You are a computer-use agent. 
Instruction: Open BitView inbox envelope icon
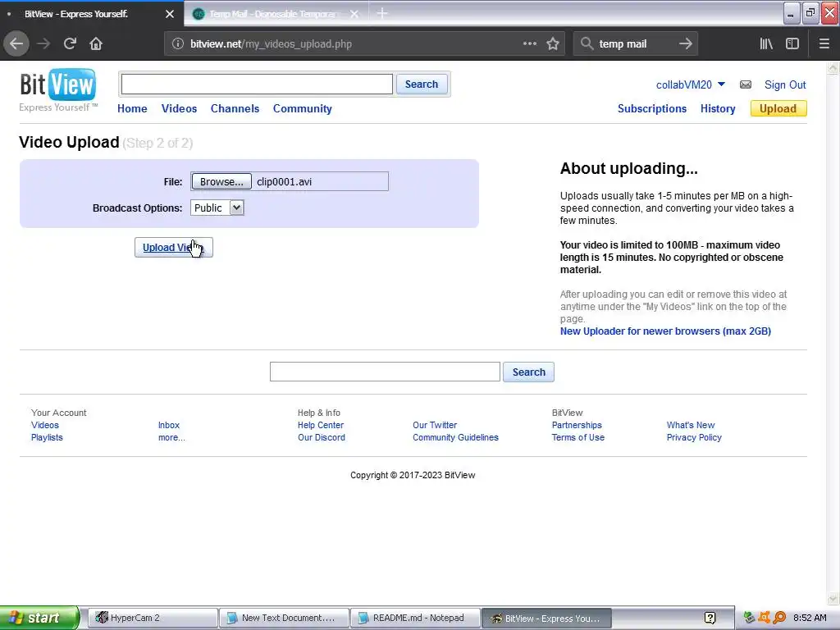(x=745, y=84)
